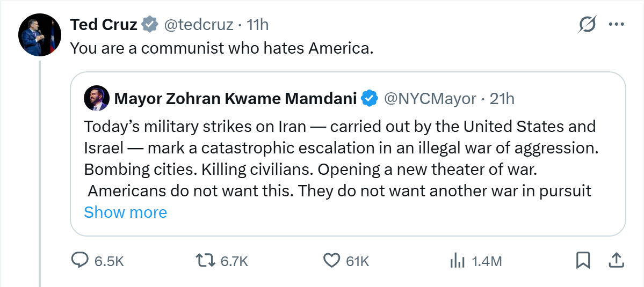Open view analytics bar chart icon

[x=457, y=261]
